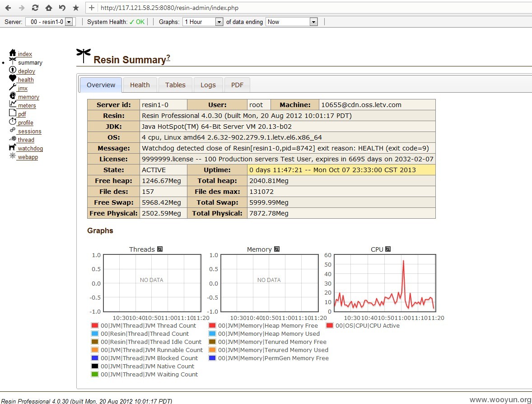Go forward with the browser forward arrow
The width and height of the screenshot is (532, 404).
[22, 8]
